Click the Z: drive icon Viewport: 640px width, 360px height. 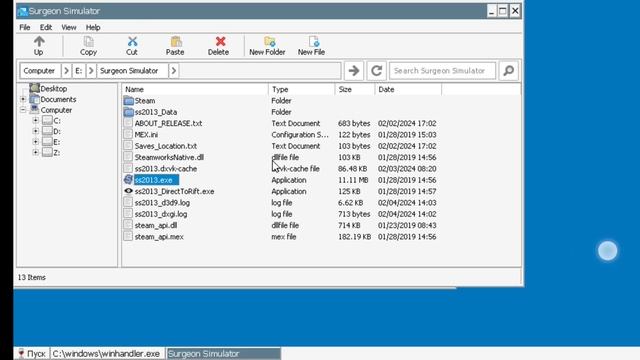pos(47,152)
